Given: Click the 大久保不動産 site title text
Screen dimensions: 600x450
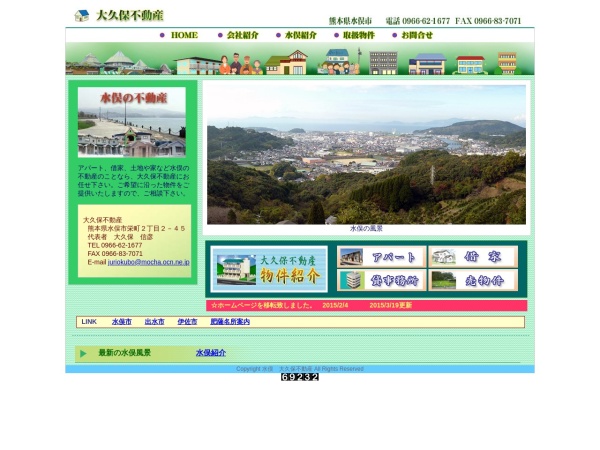Looking at the screenshot, I should [x=130, y=16].
